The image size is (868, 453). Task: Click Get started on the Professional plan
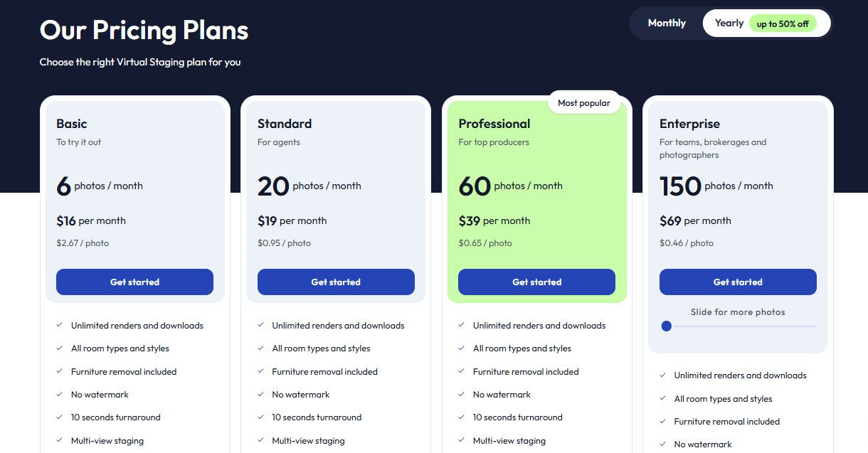[x=536, y=282]
